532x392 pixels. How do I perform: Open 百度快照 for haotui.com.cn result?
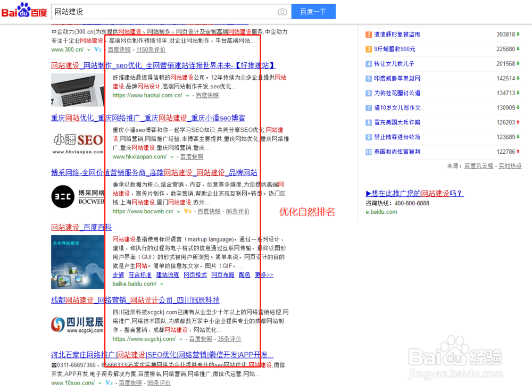[x=207, y=95]
